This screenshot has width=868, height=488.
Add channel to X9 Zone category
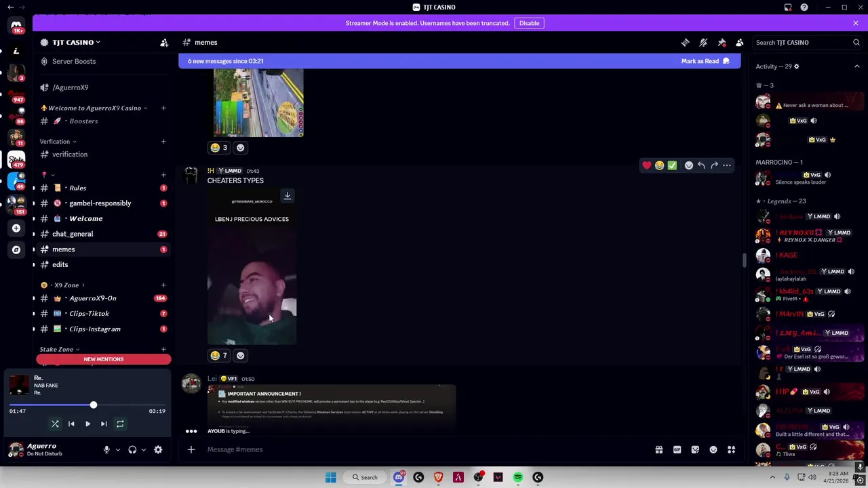tap(163, 285)
